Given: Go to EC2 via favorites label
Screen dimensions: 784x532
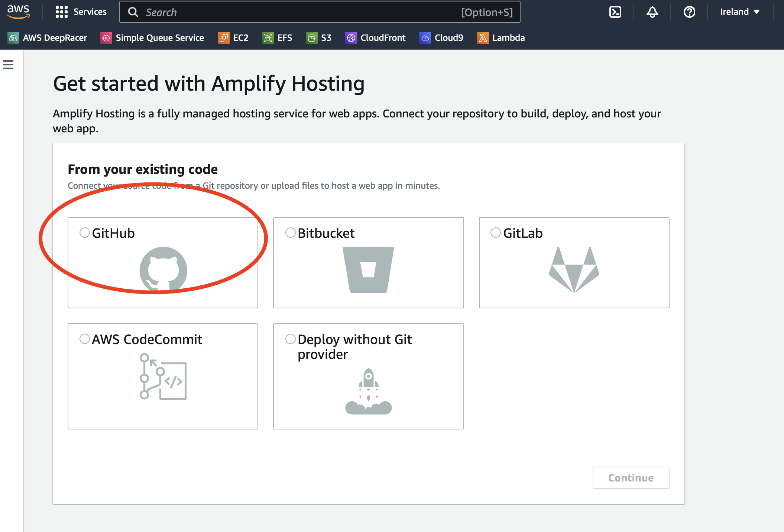Looking at the screenshot, I should (241, 38).
